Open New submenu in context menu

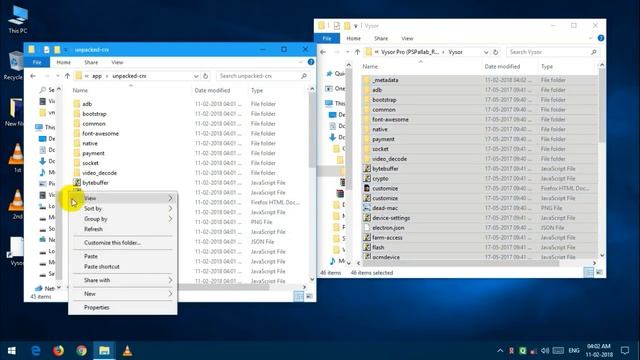pyautogui.click(x=123, y=293)
